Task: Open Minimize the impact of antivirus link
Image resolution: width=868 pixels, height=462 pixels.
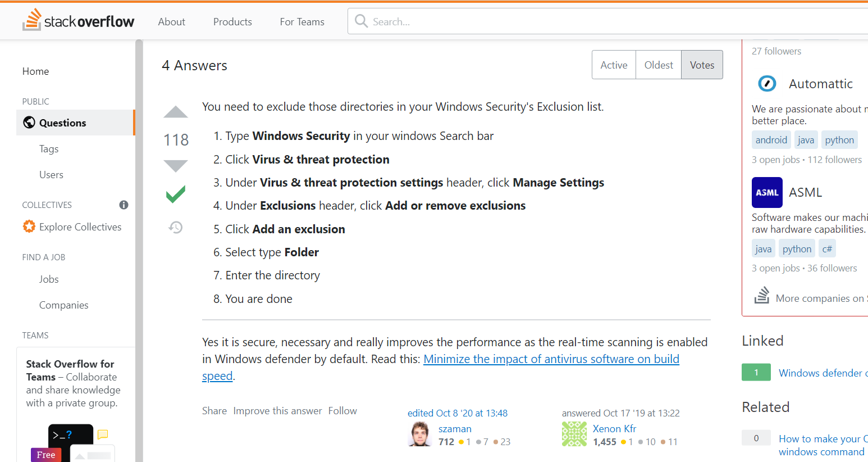Action: pos(551,359)
